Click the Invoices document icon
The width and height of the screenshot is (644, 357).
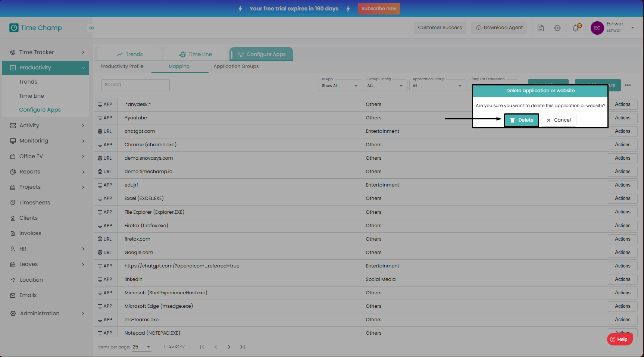[13, 234]
